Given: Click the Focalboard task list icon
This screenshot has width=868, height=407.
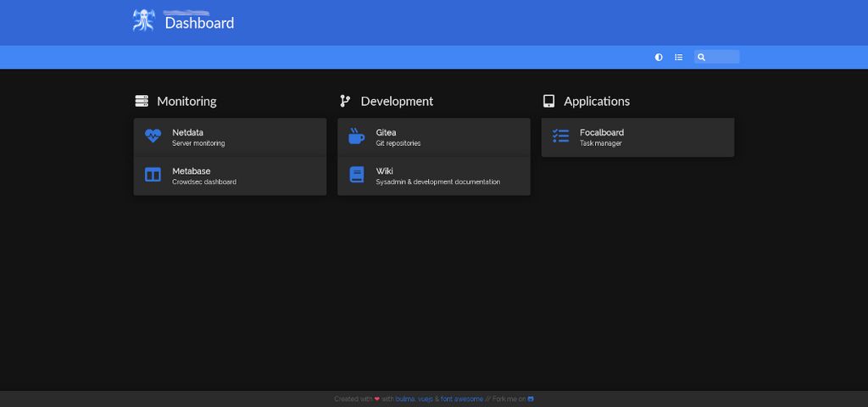Looking at the screenshot, I should coord(560,137).
